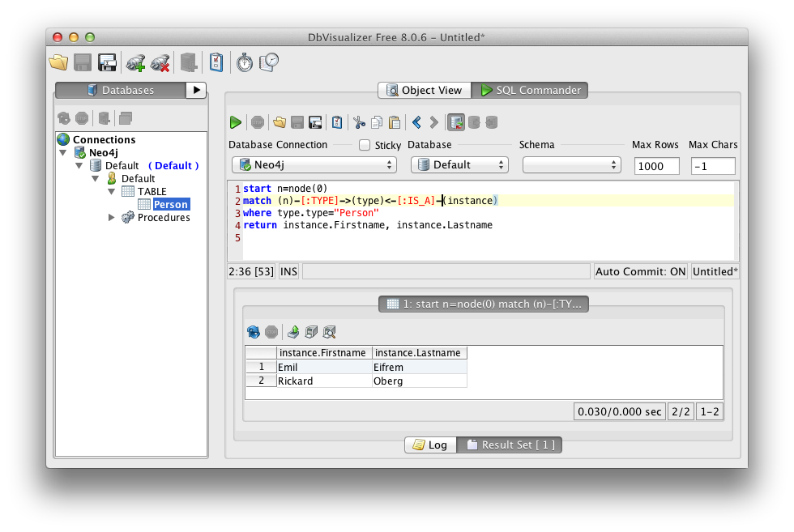Click the Databases panel arrow button
Viewport: 794px width, 532px height.
[196, 90]
